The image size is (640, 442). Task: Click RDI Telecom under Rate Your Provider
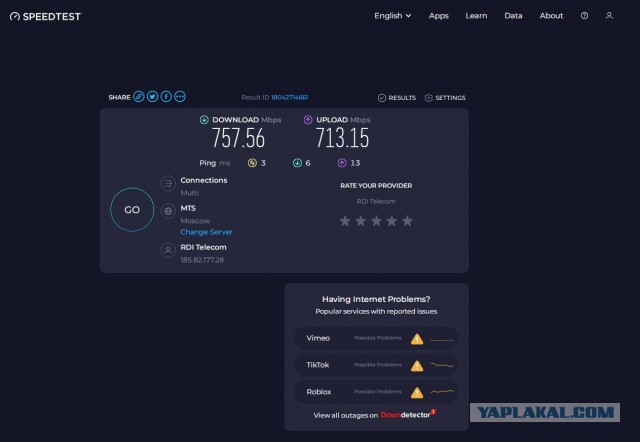(x=376, y=201)
